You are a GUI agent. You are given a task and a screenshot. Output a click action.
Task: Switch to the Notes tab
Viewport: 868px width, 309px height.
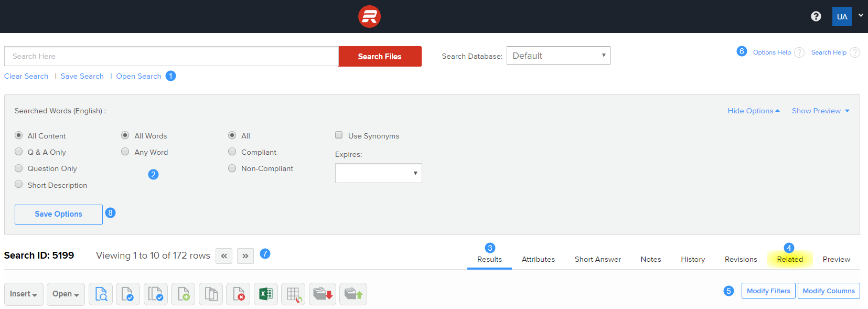(x=651, y=259)
